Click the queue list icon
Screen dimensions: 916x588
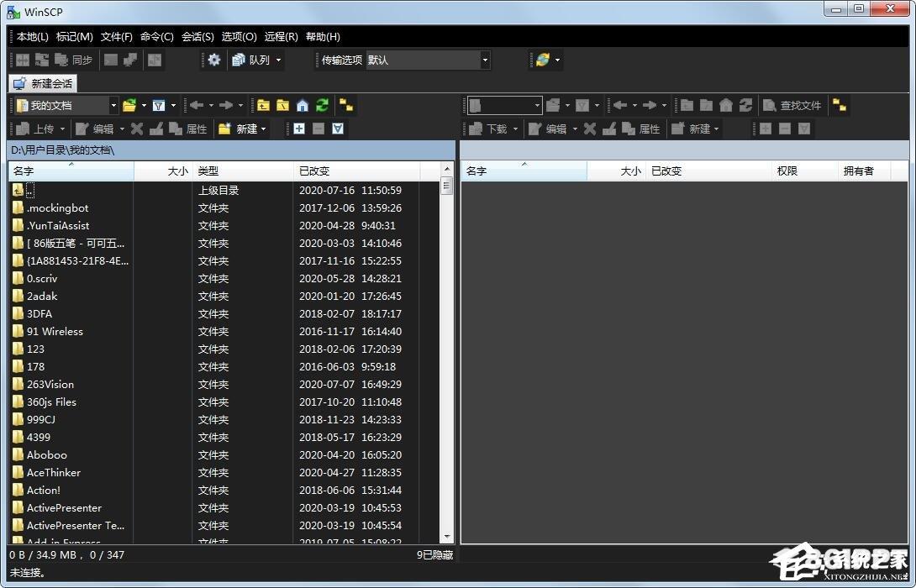pos(239,60)
